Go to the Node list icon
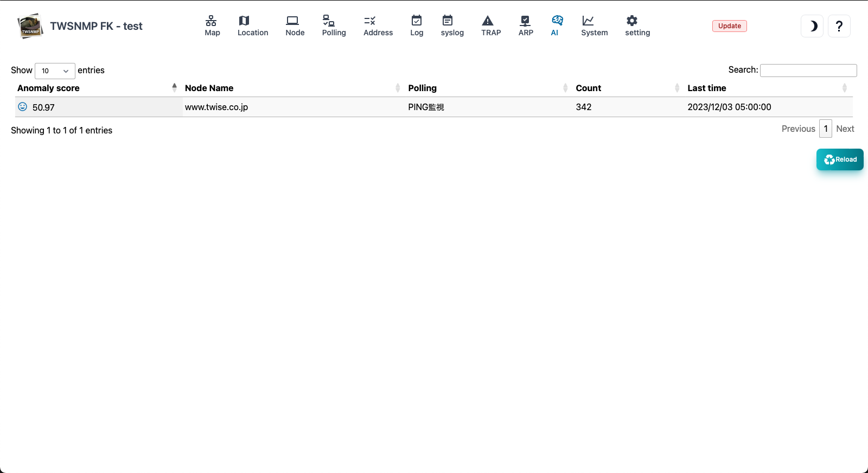The width and height of the screenshot is (868, 473). pyautogui.click(x=292, y=21)
